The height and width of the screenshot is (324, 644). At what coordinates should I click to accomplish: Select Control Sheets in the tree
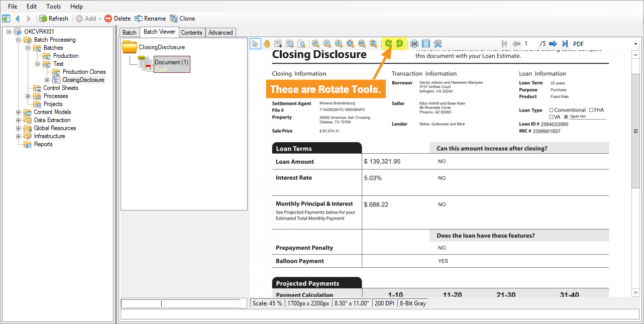tap(60, 88)
